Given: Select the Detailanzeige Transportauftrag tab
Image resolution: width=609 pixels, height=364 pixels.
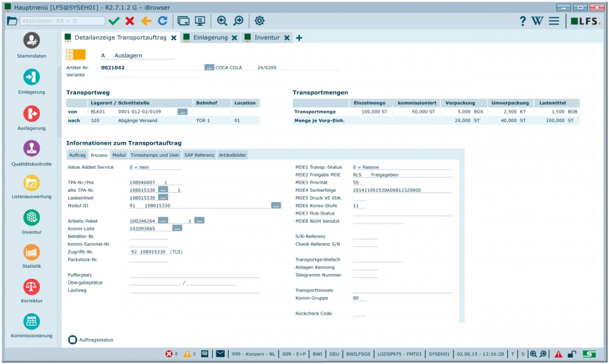Looking at the screenshot, I should (x=120, y=38).
